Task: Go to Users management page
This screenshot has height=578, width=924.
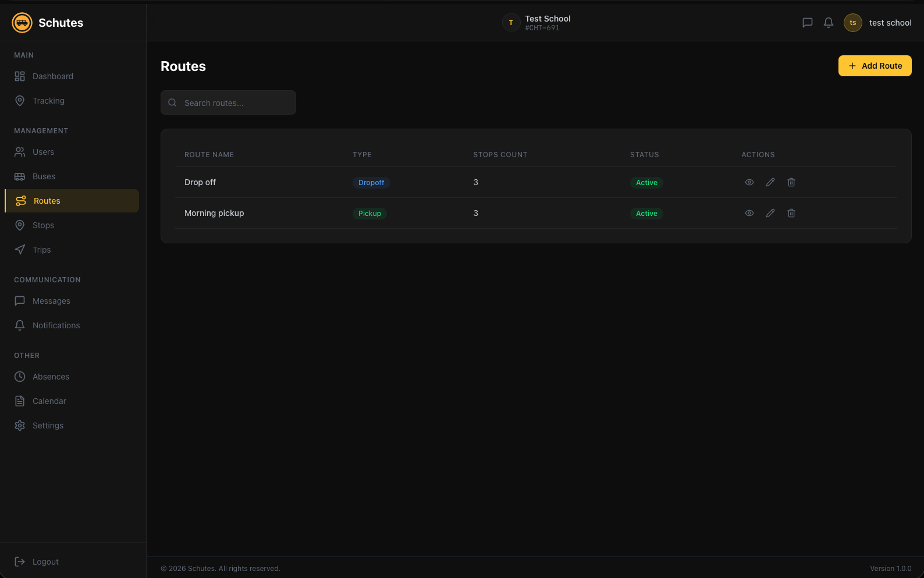Action: pyautogui.click(x=72, y=152)
